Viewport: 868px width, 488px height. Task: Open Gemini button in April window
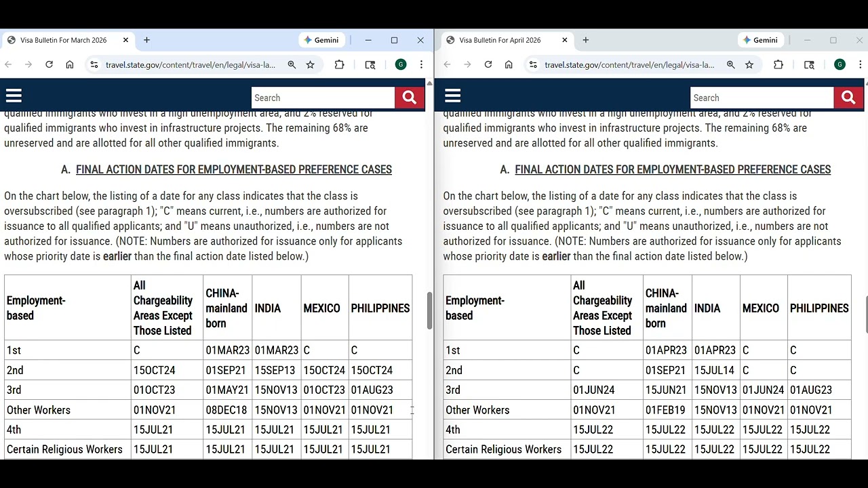click(x=759, y=40)
